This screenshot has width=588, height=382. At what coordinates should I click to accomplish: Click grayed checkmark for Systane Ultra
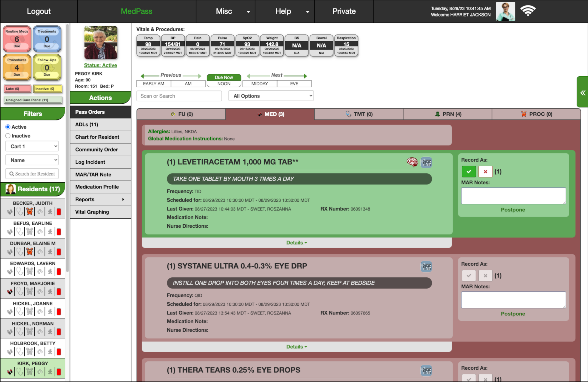pos(468,276)
